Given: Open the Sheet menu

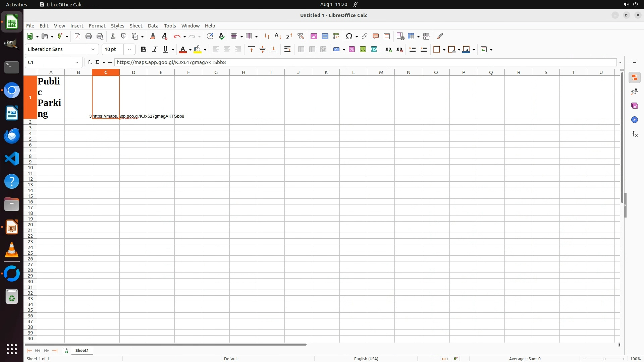Looking at the screenshot, I should pos(136,26).
